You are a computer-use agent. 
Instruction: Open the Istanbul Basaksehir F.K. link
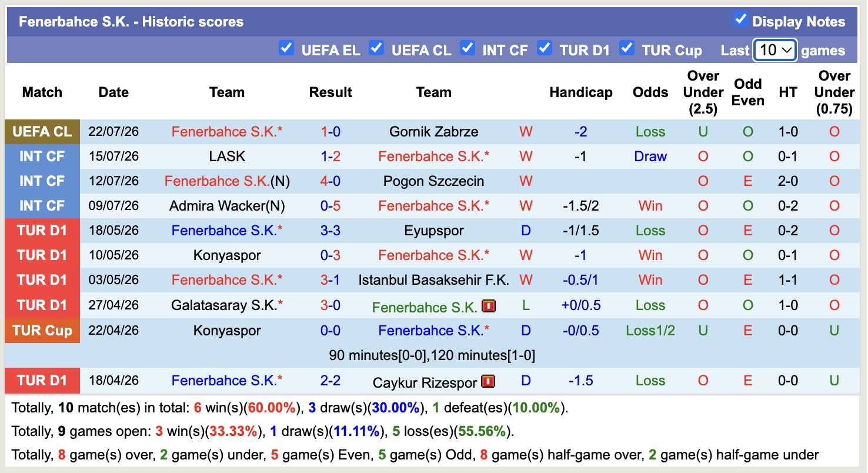pos(433,280)
